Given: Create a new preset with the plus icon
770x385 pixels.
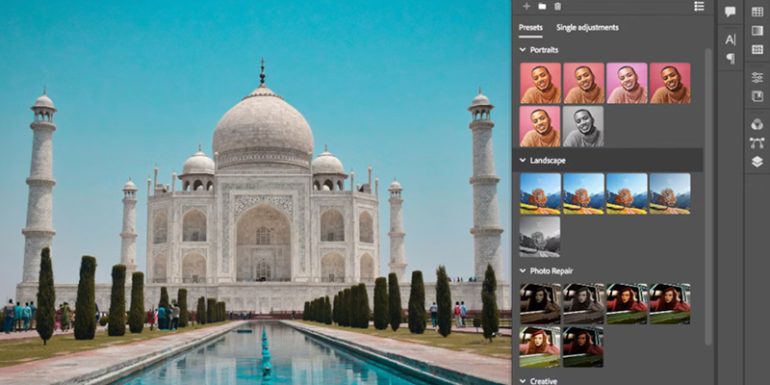Looking at the screenshot, I should tap(526, 6).
